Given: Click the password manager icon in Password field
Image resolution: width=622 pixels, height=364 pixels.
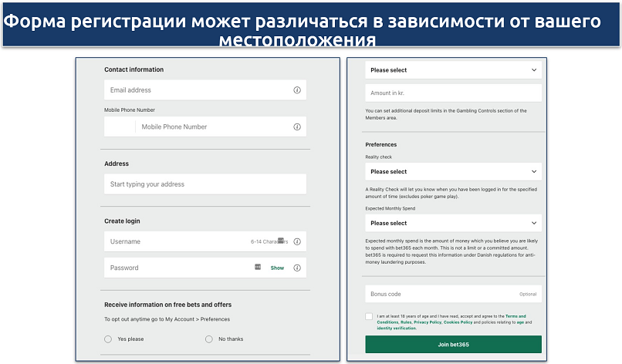Looking at the screenshot, I should [x=258, y=267].
